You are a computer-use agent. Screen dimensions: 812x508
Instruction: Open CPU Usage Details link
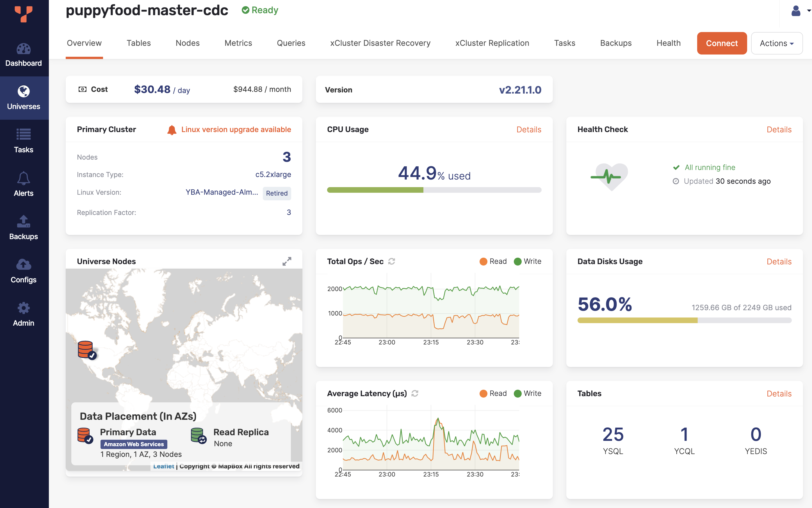pyautogui.click(x=528, y=130)
